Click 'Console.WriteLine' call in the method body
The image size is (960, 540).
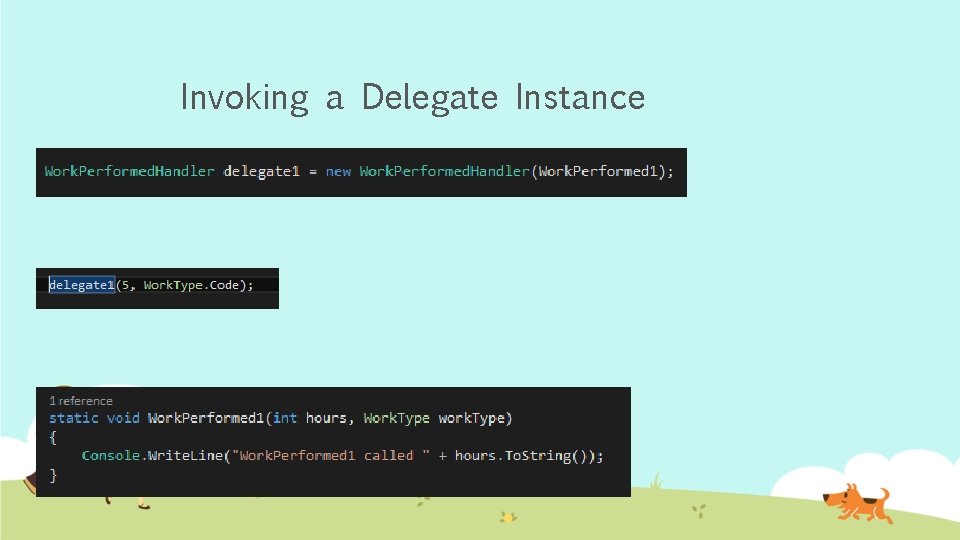tap(152, 456)
